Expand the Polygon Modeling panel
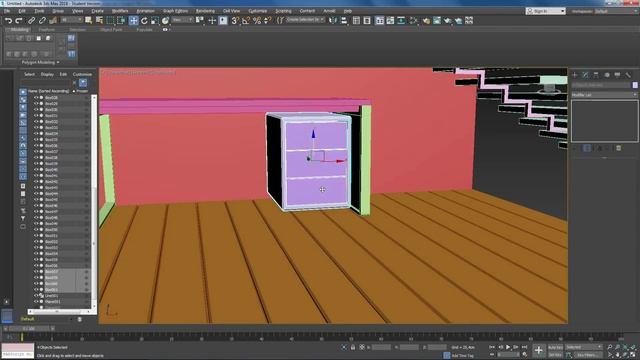This screenshot has height=360, width=640. pyautogui.click(x=40, y=62)
